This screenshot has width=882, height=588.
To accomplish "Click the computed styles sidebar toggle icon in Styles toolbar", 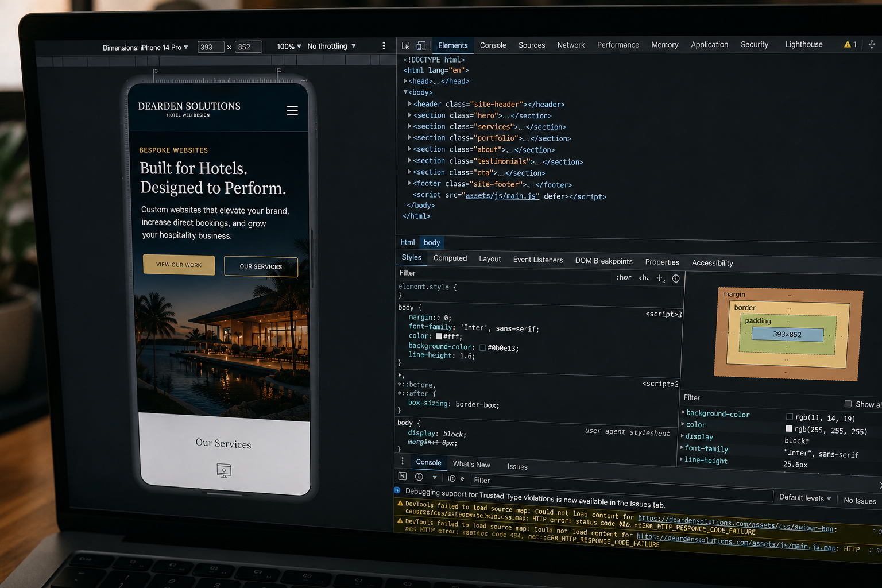I will [x=676, y=278].
